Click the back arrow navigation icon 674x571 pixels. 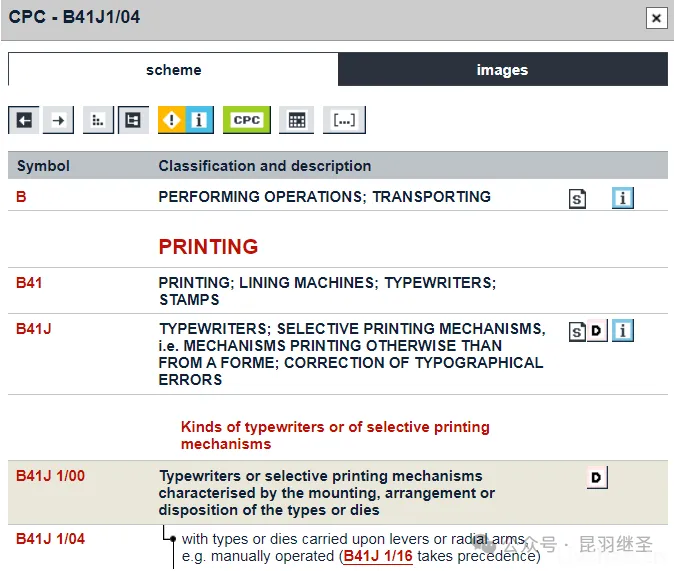click(24, 120)
